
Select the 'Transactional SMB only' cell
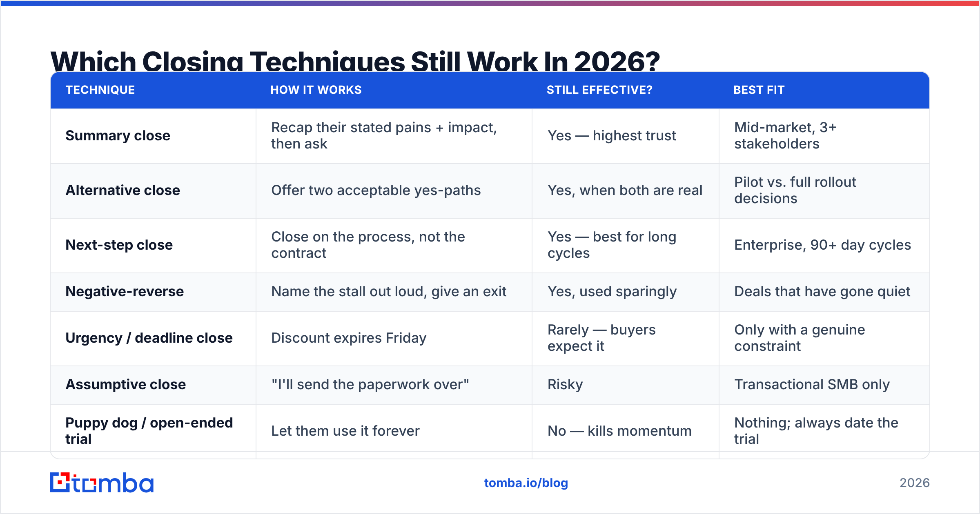[x=824, y=385]
